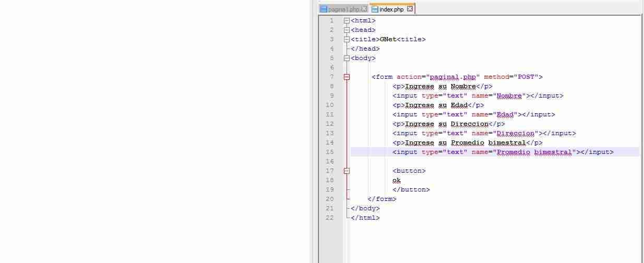Viewport: 644px width, 263px height.
Task: Click the name value 'Direccion' on line 13
Action: click(x=516, y=134)
